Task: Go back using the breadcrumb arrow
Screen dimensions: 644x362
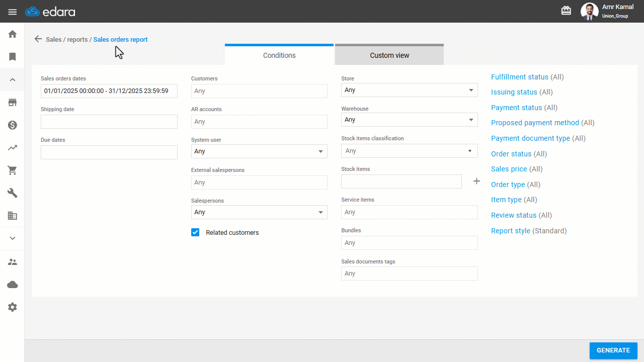Action: (38, 39)
